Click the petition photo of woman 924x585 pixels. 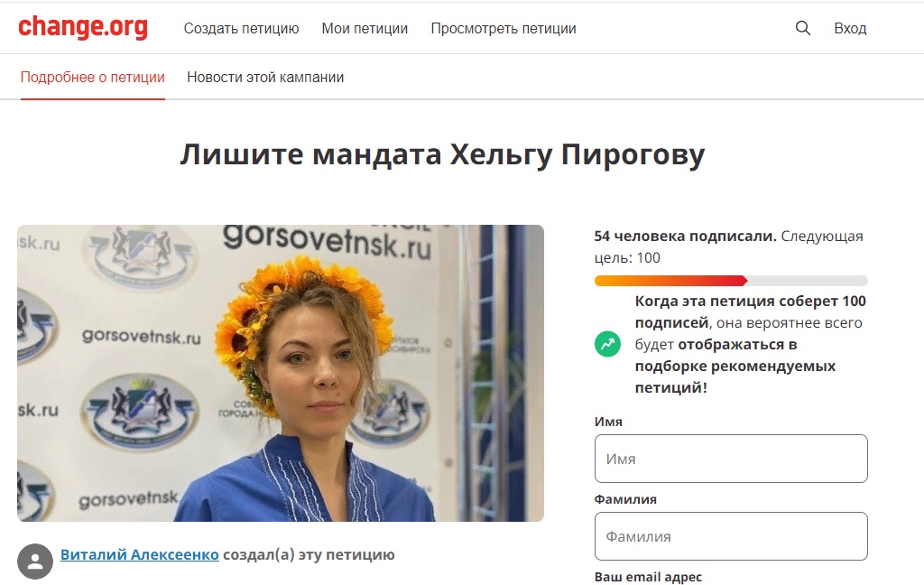click(281, 373)
